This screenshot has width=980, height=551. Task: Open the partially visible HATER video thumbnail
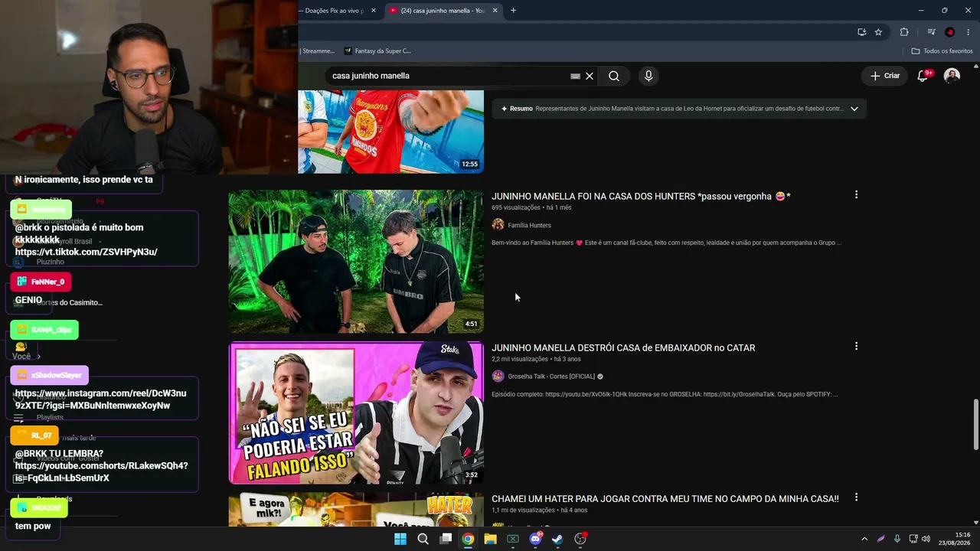356,510
